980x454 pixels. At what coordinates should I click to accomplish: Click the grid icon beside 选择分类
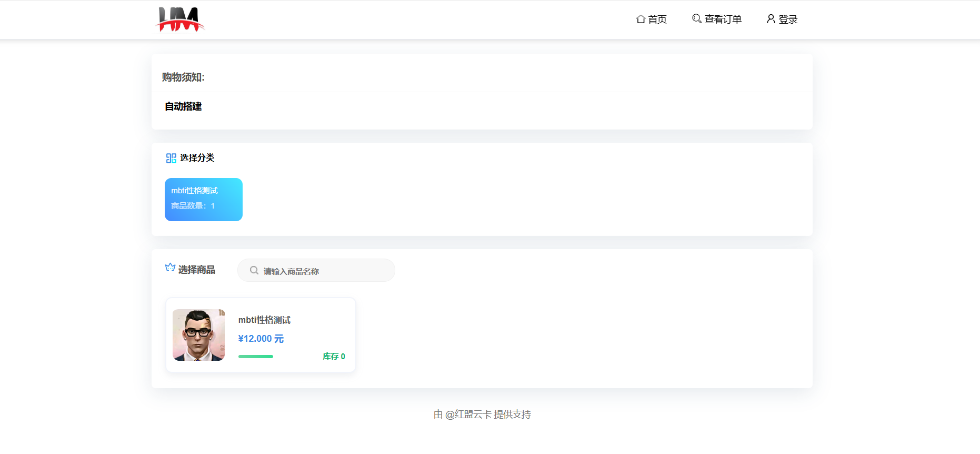171,158
